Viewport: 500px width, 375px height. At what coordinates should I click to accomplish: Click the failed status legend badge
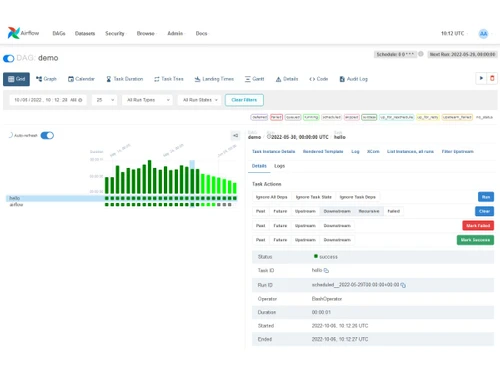[276, 117]
